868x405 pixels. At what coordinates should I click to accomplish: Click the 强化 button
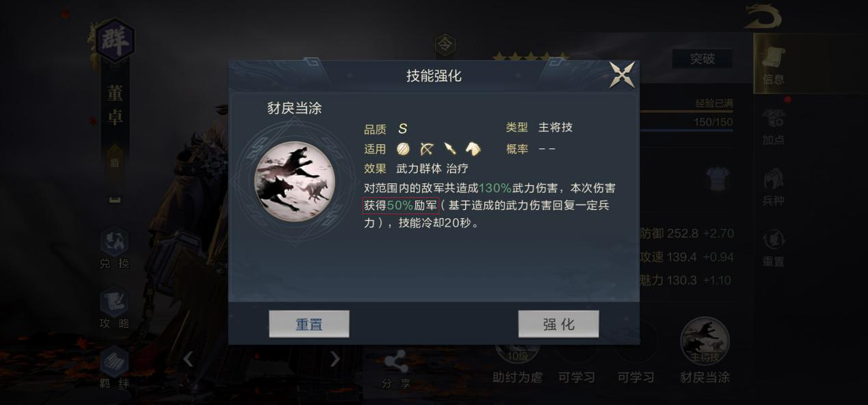pos(558,324)
